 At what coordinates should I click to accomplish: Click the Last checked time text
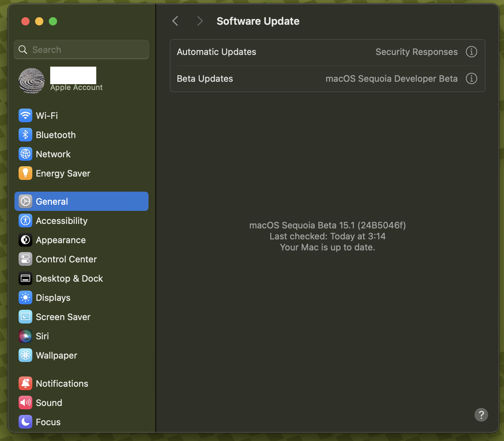pos(328,236)
